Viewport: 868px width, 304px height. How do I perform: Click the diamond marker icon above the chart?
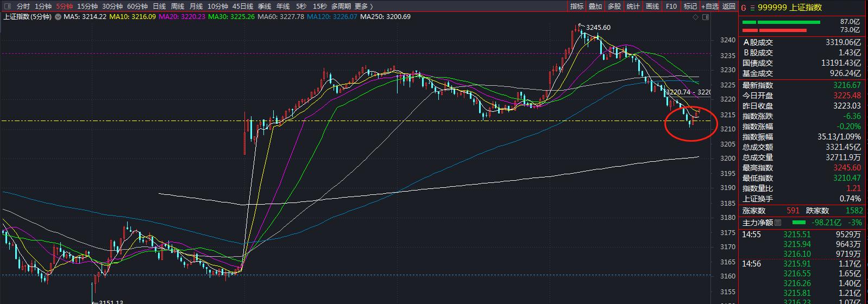click(x=696, y=17)
